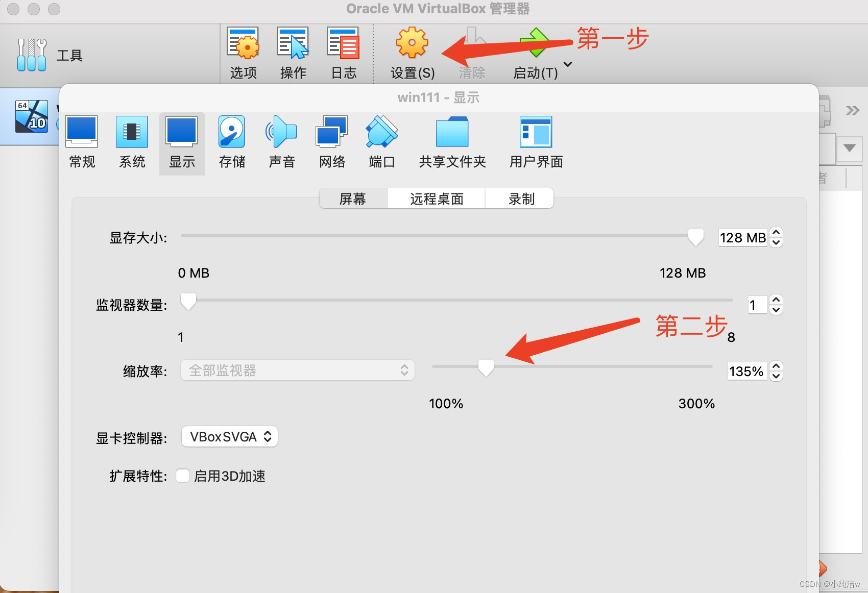The height and width of the screenshot is (593, 868).
Task: Click the 监视器数量 monitor count slider handle
Action: pos(188,301)
